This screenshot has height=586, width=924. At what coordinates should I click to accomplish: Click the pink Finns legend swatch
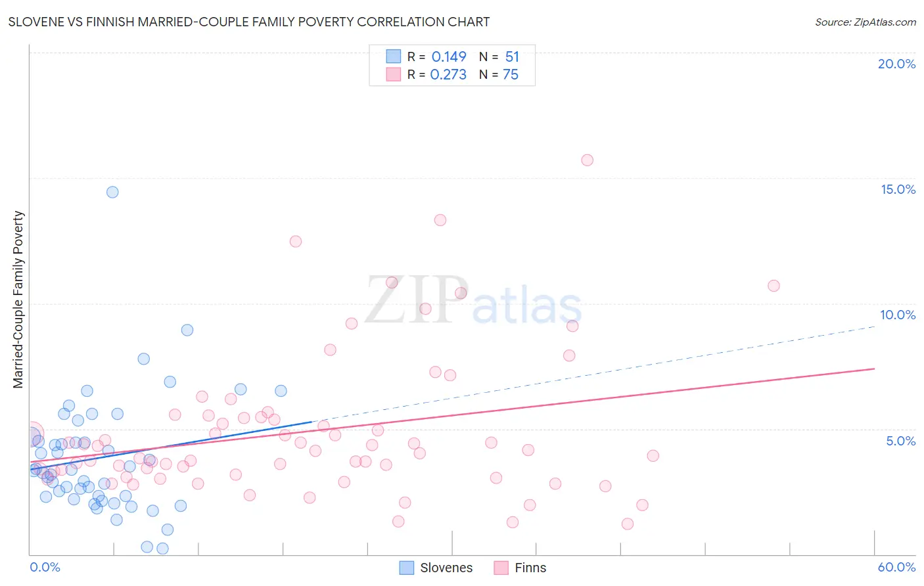click(x=501, y=568)
